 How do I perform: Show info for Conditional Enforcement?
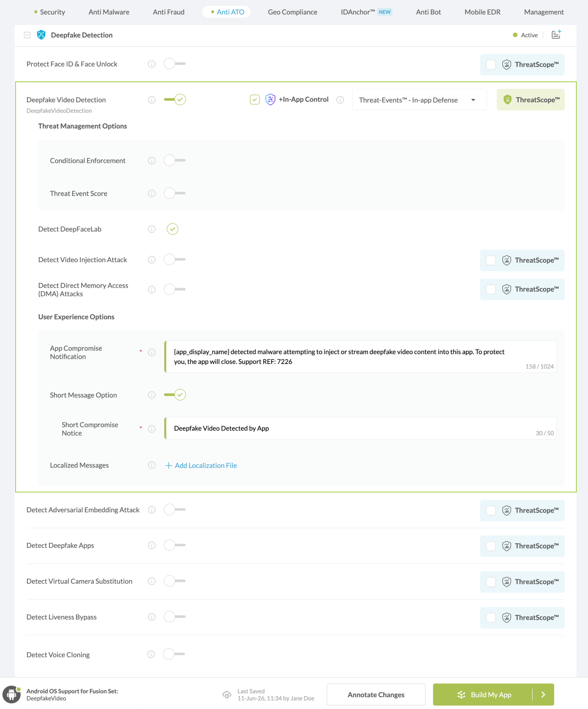tap(152, 160)
